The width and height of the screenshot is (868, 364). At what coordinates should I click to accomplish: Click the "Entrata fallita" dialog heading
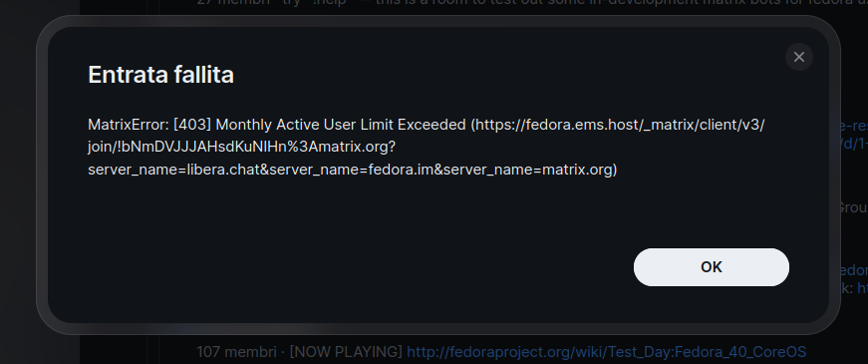(160, 75)
